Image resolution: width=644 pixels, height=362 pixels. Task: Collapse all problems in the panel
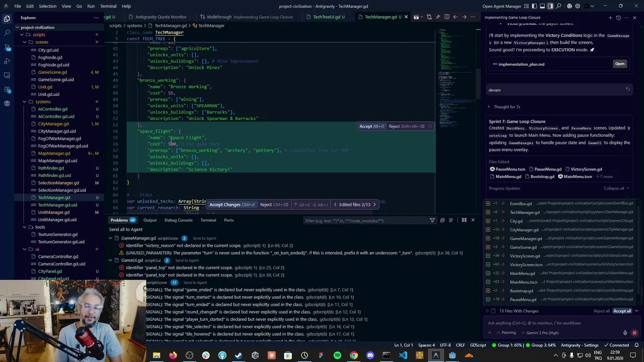pos(442,220)
